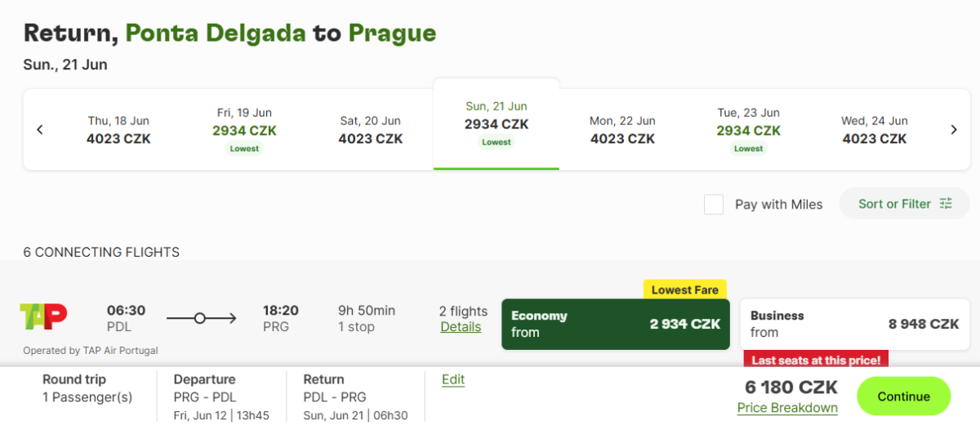
Task: Select the Sat, 20 Jun date tab
Action: coord(370,130)
